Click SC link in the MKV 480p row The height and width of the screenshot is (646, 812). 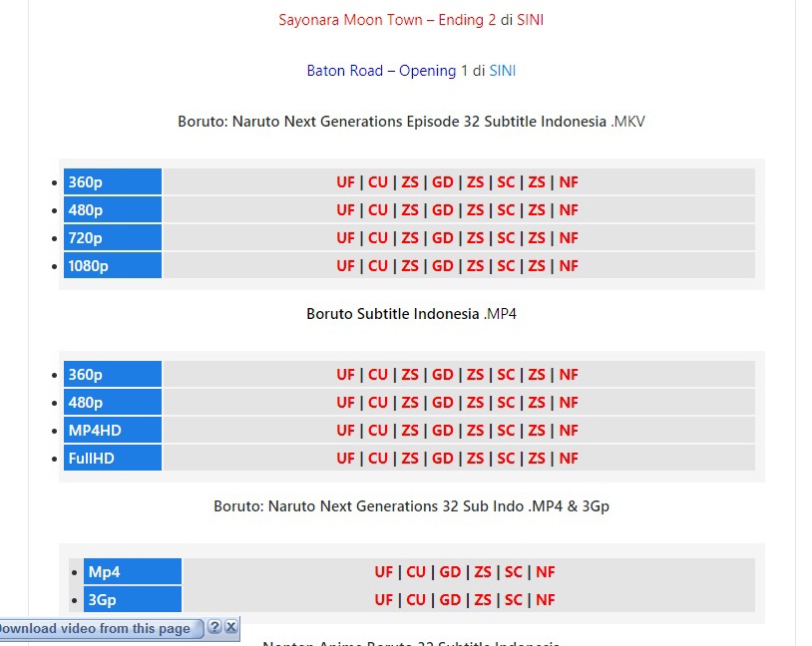506,210
